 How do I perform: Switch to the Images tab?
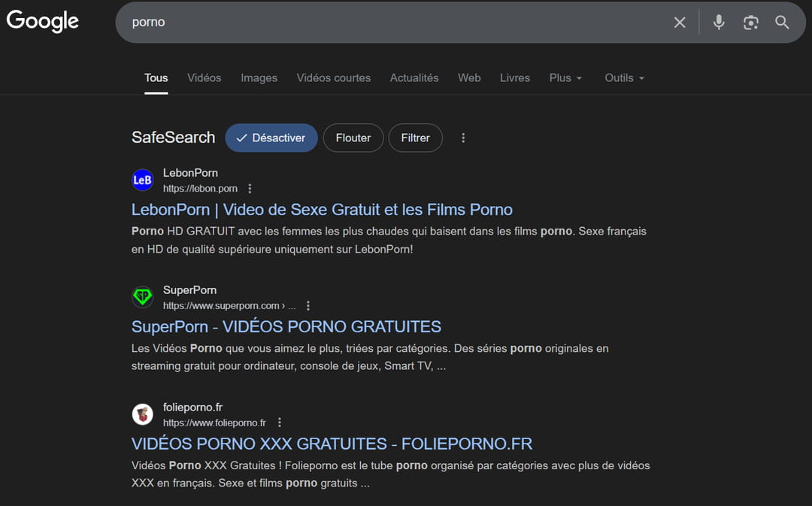(x=259, y=78)
